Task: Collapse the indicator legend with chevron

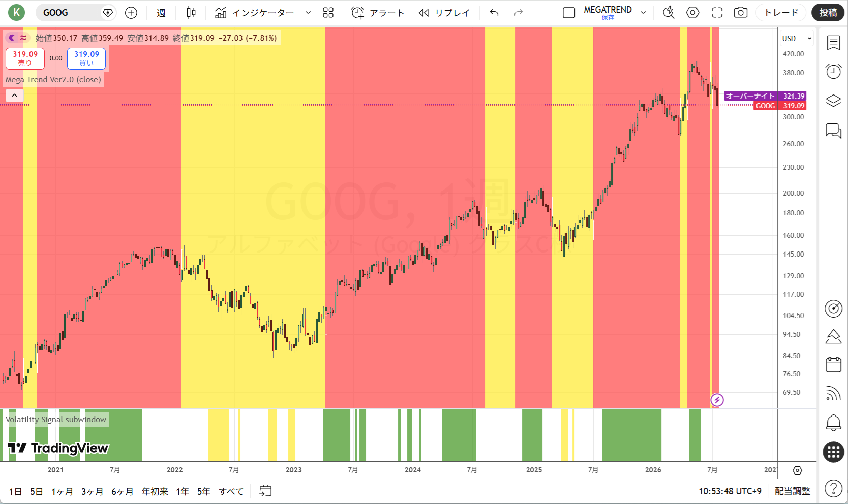Action: [14, 95]
